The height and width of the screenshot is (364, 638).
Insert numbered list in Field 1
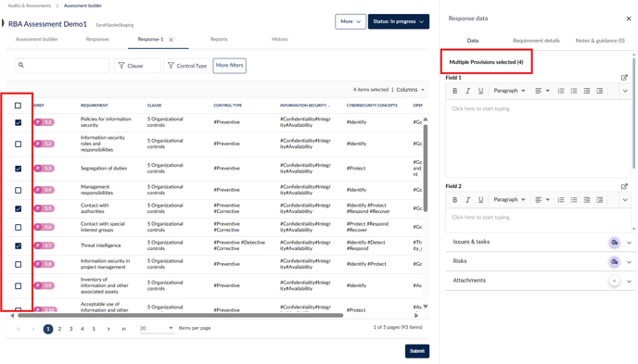pos(561,91)
